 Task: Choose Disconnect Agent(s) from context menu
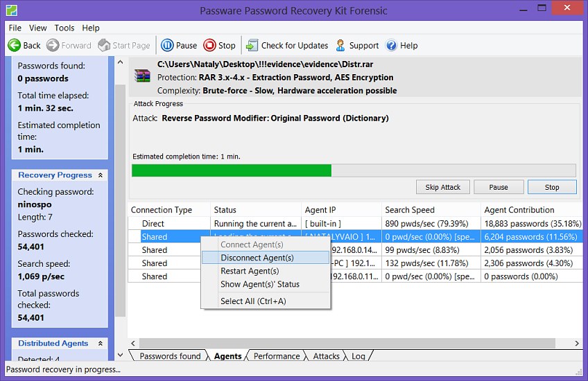click(257, 258)
